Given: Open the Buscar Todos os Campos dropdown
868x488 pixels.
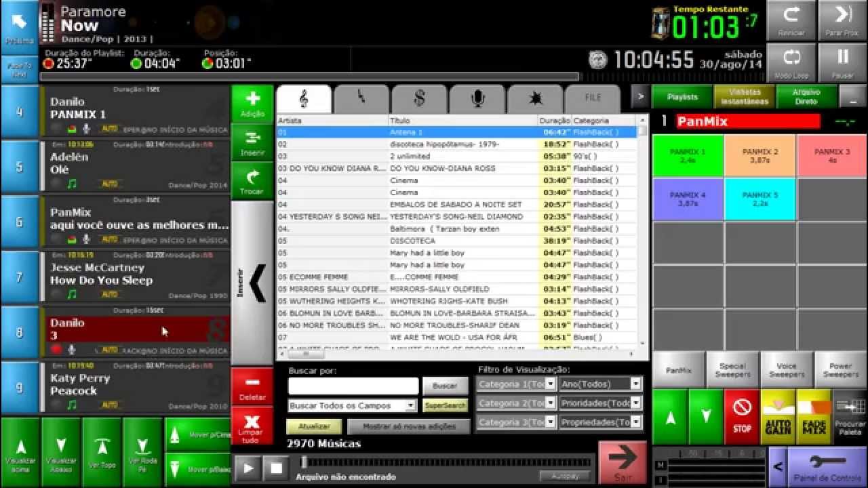Looking at the screenshot, I should 410,406.
